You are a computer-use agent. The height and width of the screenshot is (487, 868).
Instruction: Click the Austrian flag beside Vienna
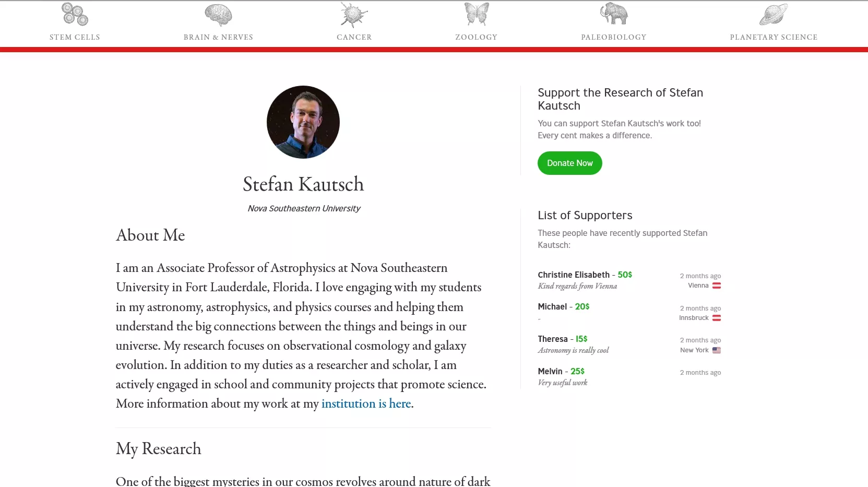tap(717, 286)
